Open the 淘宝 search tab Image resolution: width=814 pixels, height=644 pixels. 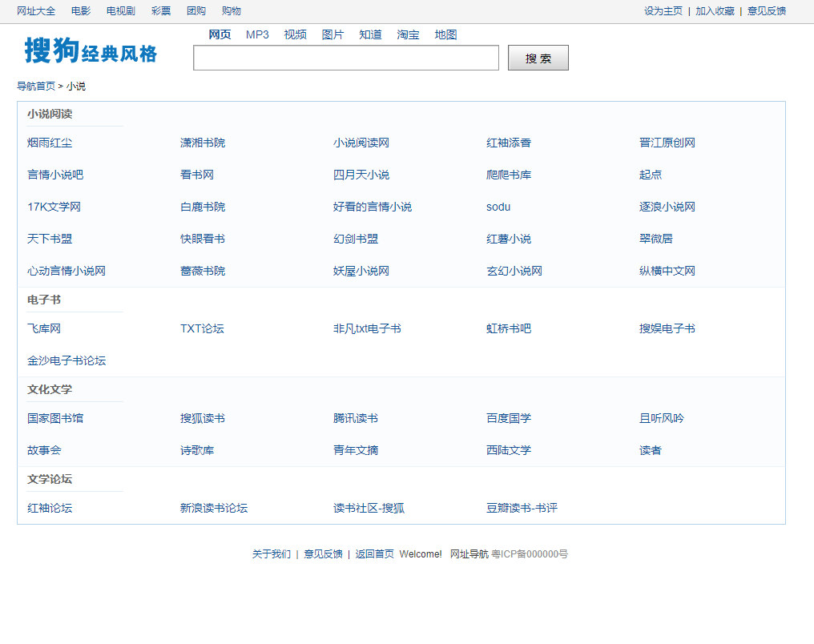(408, 34)
